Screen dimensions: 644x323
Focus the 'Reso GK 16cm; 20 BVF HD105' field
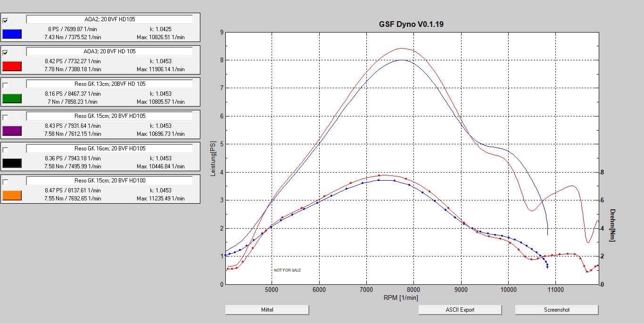(109, 149)
